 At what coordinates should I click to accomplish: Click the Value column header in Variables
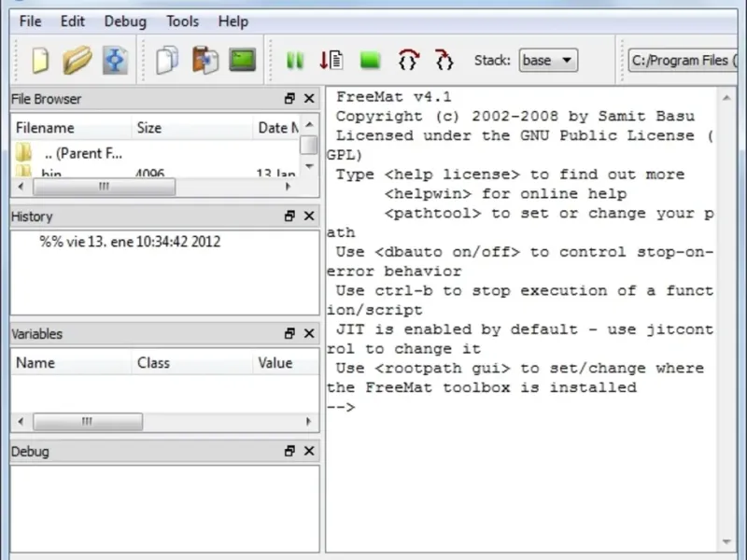point(286,363)
